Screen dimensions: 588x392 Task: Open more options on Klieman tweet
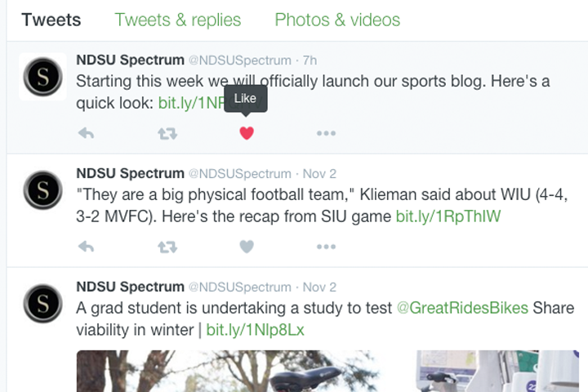coord(326,246)
